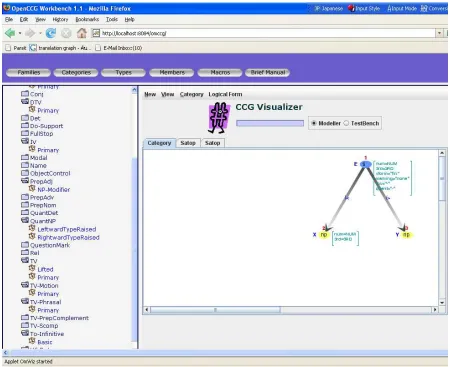Click the Types button
This screenshot has width=450, height=367.
(x=124, y=72)
